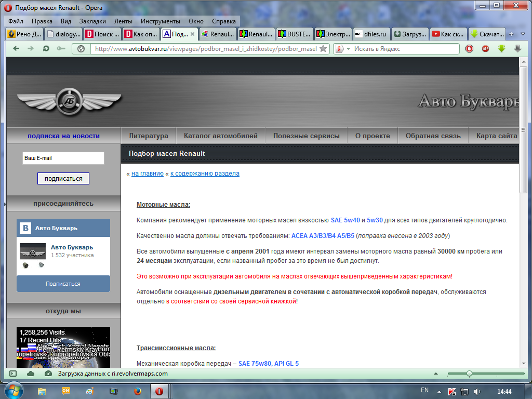Click the EN language indicator

point(424,390)
